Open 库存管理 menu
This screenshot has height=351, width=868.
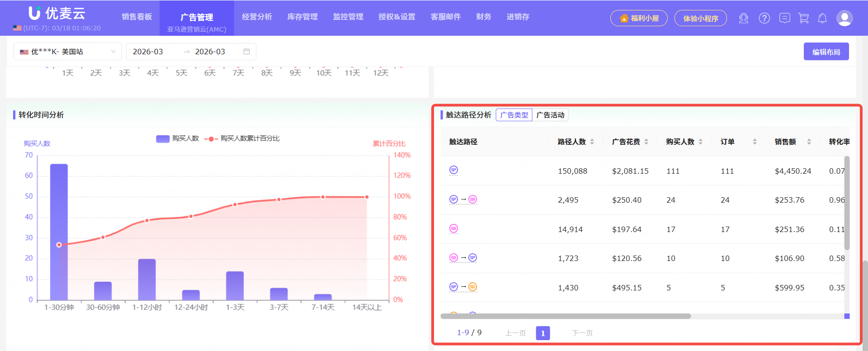click(302, 17)
